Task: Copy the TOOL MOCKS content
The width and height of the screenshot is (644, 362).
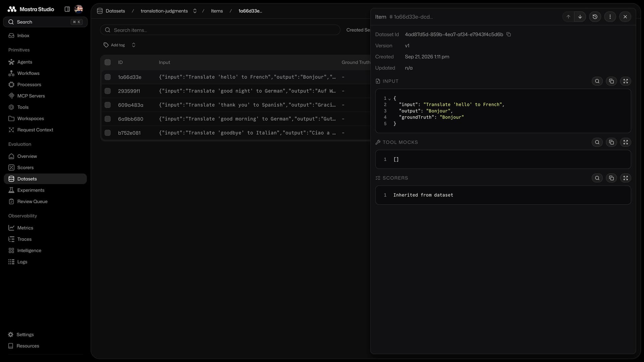Action: (x=611, y=142)
